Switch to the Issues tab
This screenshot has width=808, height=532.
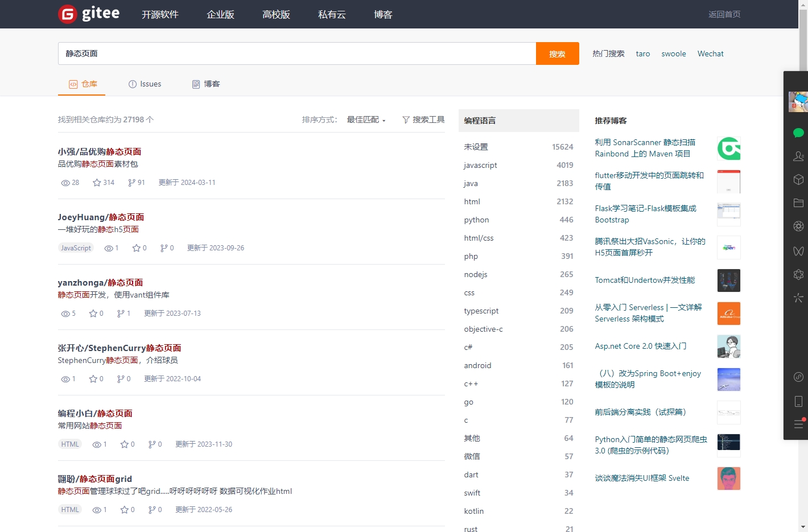pos(145,84)
